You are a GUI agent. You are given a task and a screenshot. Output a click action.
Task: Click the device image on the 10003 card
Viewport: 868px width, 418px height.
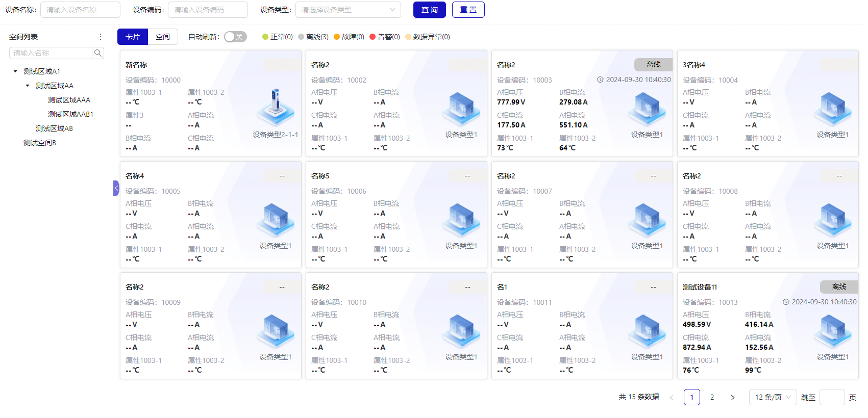click(647, 109)
